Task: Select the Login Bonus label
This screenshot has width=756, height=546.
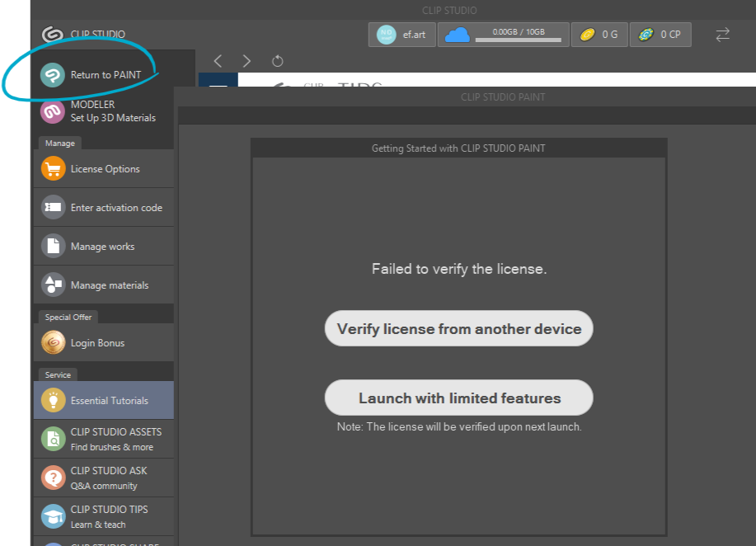Action: tap(98, 343)
